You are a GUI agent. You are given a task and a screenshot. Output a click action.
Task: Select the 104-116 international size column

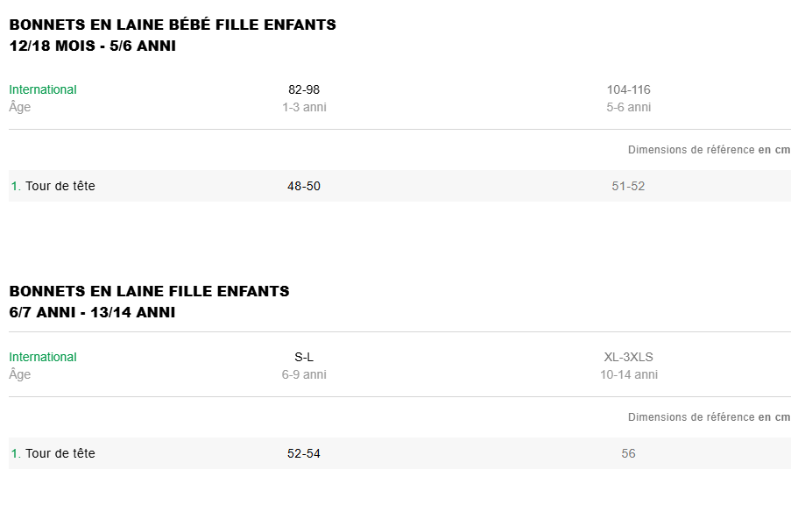pyautogui.click(x=628, y=89)
